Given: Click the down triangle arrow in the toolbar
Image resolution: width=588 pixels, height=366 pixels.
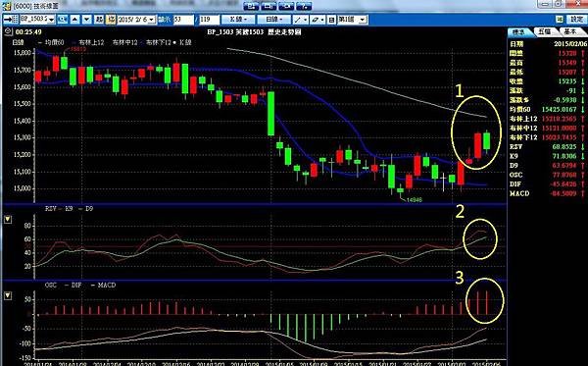Looking at the screenshot, I should (87, 20).
